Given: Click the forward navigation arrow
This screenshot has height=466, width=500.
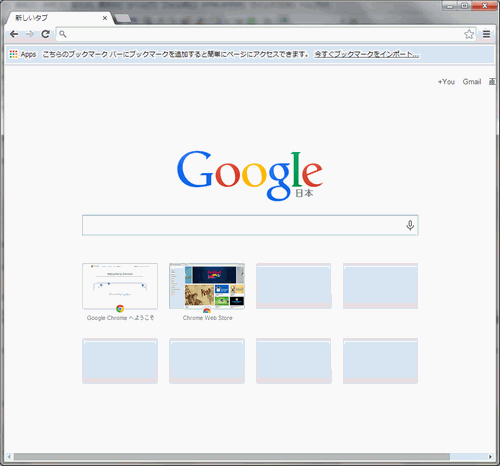Looking at the screenshot, I should (x=30, y=34).
